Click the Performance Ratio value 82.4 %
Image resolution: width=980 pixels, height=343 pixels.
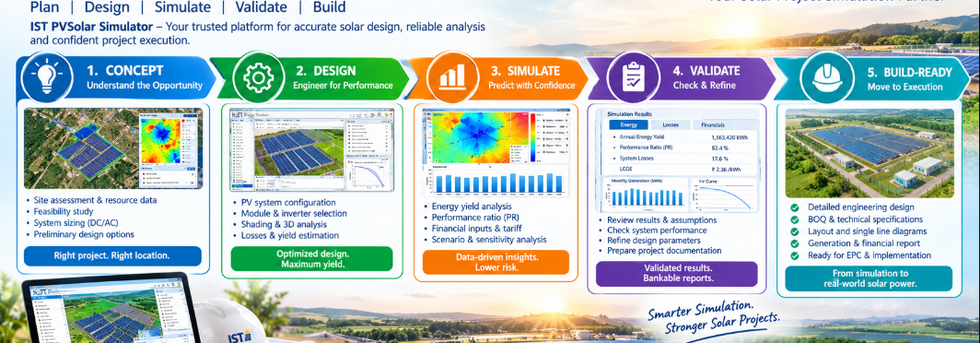click(x=720, y=148)
